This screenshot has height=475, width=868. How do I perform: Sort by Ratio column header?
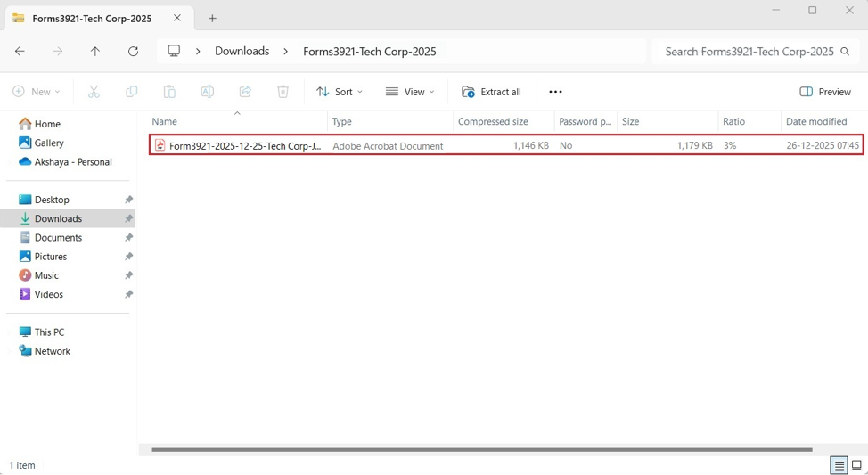749,121
